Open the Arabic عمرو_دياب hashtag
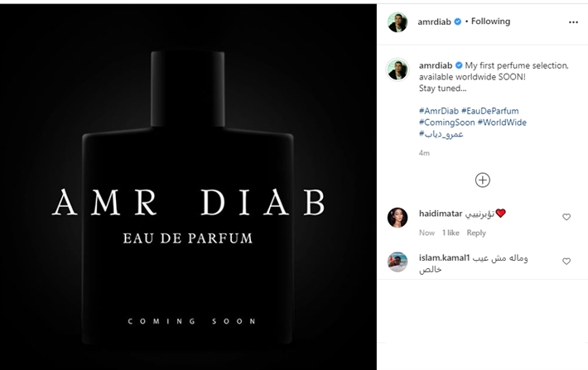Image resolution: width=588 pixels, height=370 pixels. [x=441, y=134]
